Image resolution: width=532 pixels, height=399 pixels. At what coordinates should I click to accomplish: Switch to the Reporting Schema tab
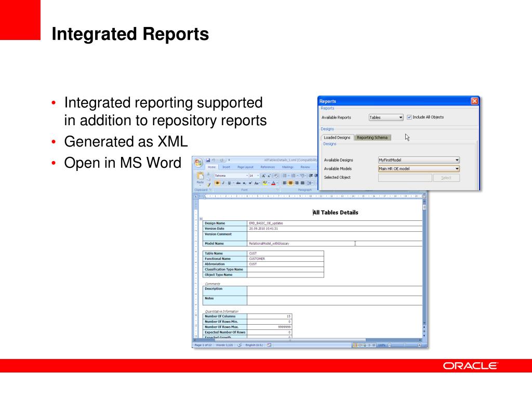click(x=374, y=138)
